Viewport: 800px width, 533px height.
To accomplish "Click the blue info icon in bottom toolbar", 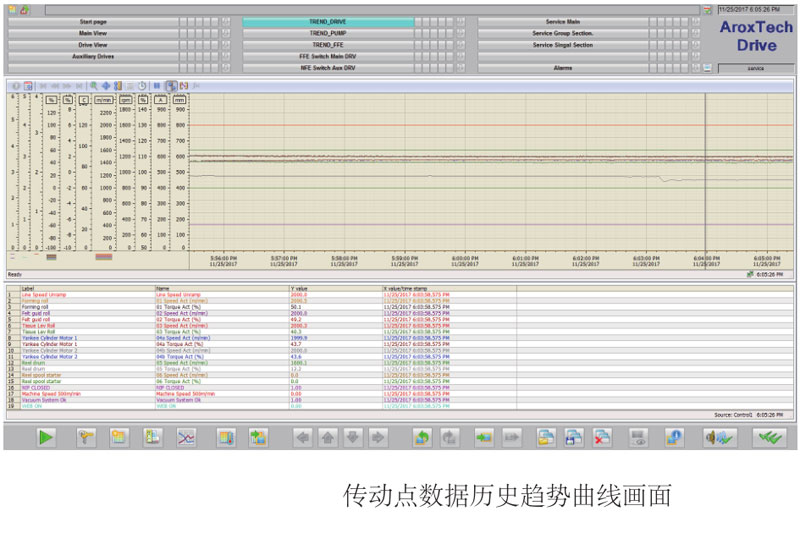I will (673, 437).
